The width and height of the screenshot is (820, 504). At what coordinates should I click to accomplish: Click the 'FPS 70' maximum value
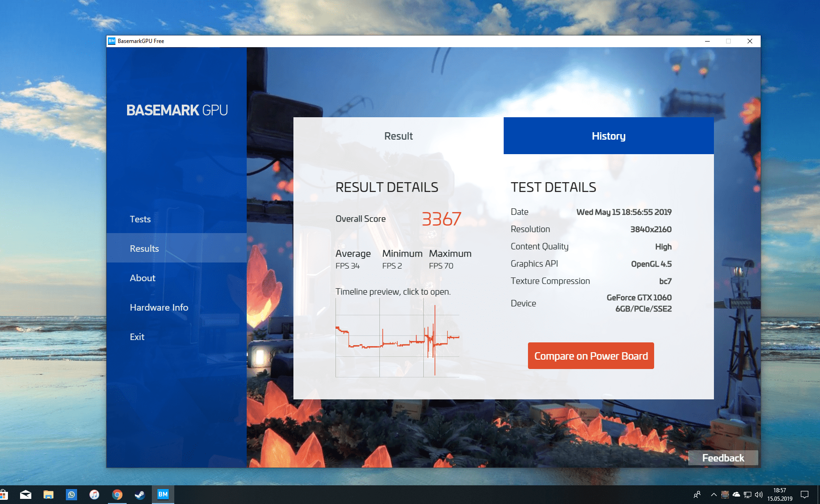441,266
